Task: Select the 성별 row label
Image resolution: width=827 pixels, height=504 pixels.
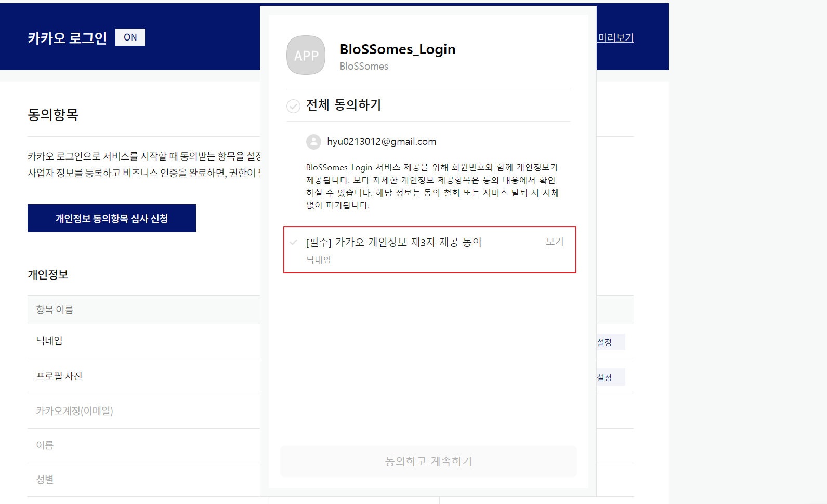Action: (x=45, y=480)
